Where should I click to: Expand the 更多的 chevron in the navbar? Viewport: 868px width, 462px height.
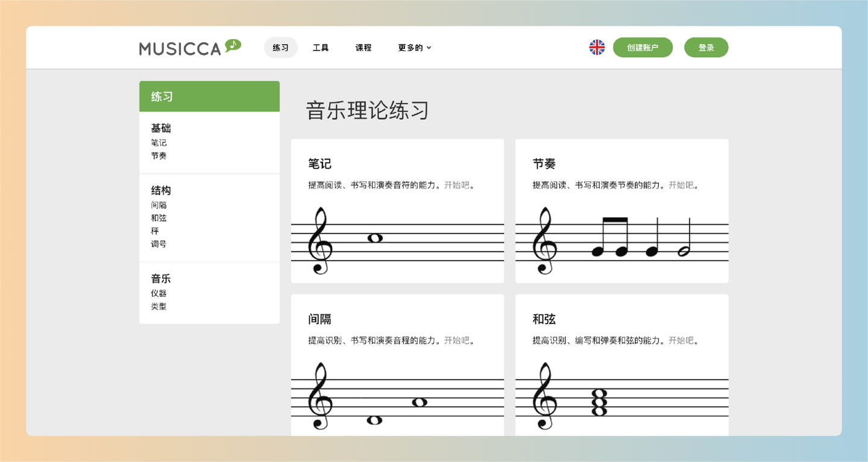[429, 48]
